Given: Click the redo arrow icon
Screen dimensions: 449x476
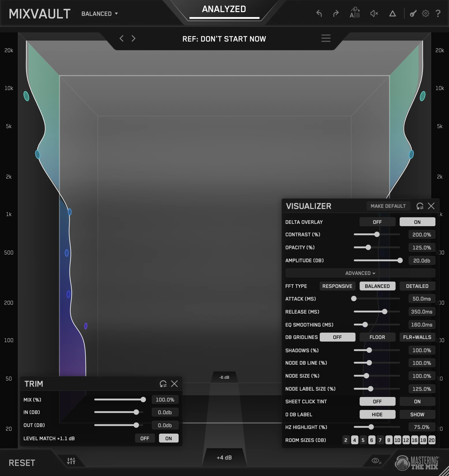Looking at the screenshot, I should point(336,14).
